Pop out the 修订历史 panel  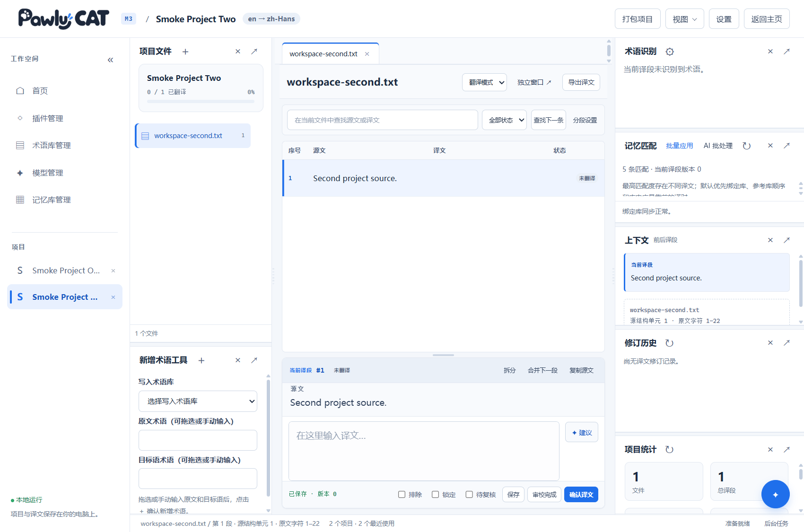coord(787,343)
